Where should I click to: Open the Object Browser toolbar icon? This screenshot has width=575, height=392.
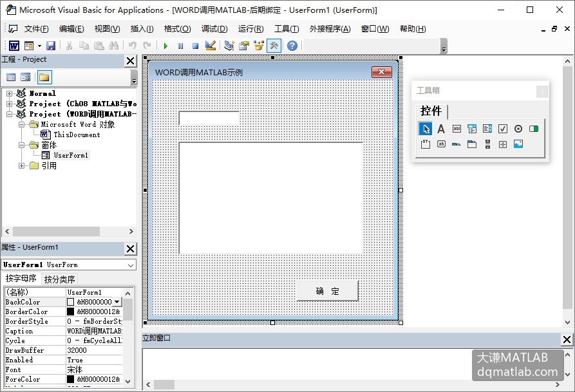point(259,46)
